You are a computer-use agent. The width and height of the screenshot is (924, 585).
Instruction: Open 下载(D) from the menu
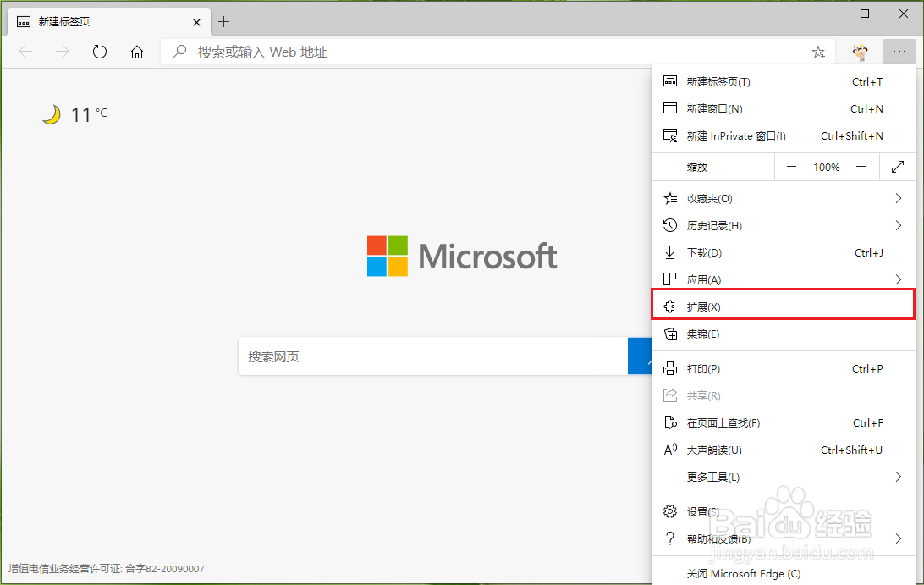[x=784, y=252]
